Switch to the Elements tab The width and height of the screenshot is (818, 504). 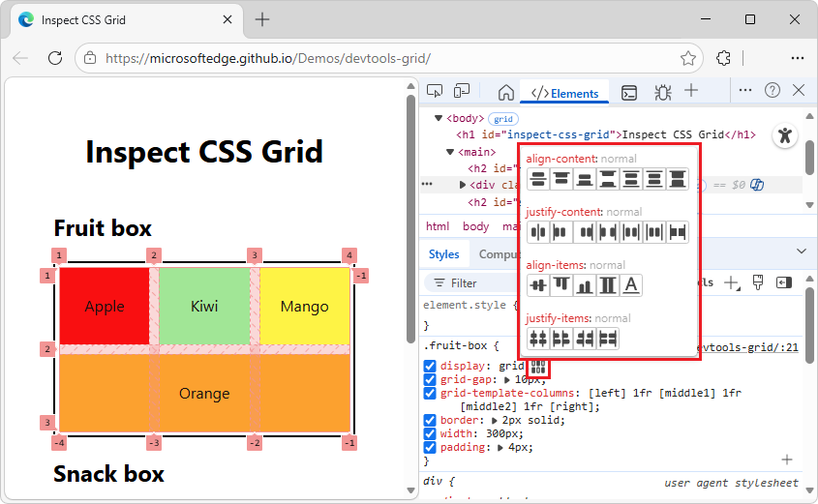pos(564,93)
